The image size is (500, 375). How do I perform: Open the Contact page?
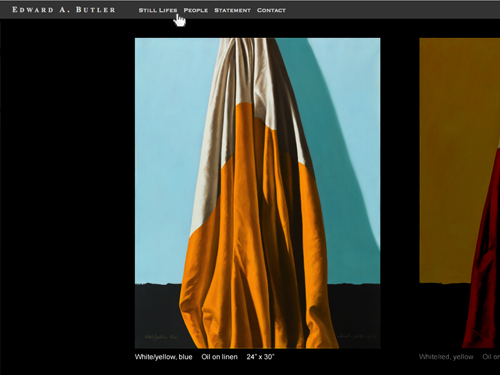[x=271, y=10]
